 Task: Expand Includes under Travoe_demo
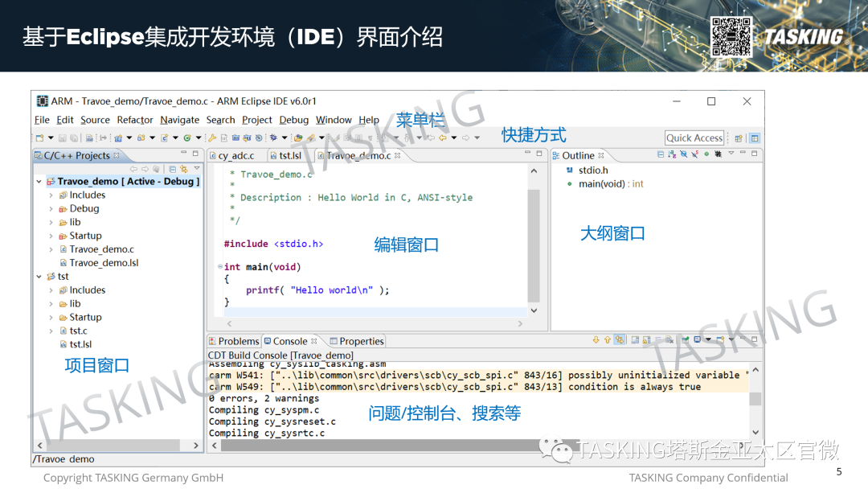[x=51, y=195]
